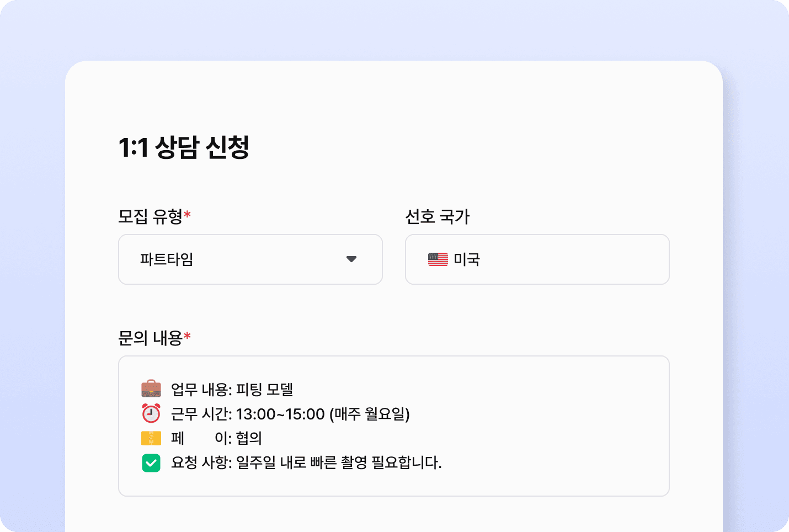
Task: Click the 13:00~15:00 time range text
Action: [280, 414]
